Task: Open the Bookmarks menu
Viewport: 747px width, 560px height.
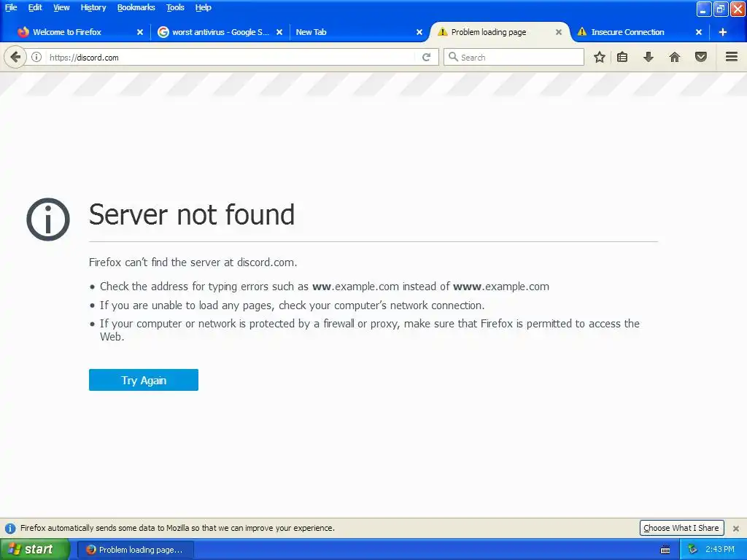Action: [136, 7]
